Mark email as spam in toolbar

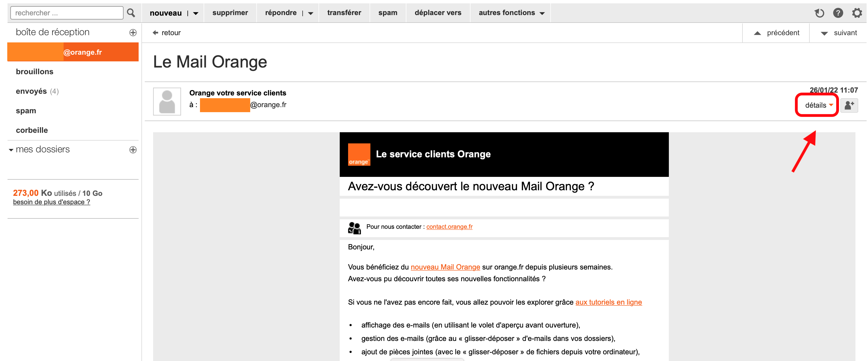pyautogui.click(x=387, y=13)
